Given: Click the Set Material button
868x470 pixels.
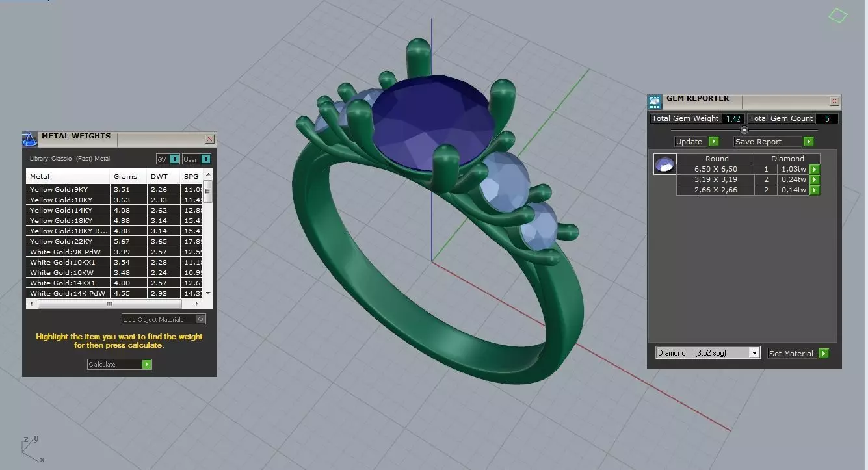Looking at the screenshot, I should (798, 354).
